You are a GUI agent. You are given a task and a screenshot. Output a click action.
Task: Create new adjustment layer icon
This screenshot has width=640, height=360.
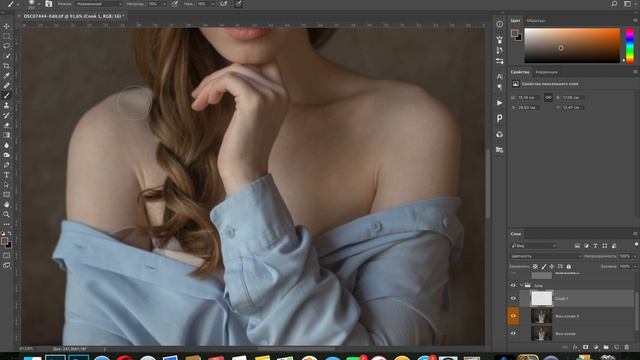click(596, 347)
